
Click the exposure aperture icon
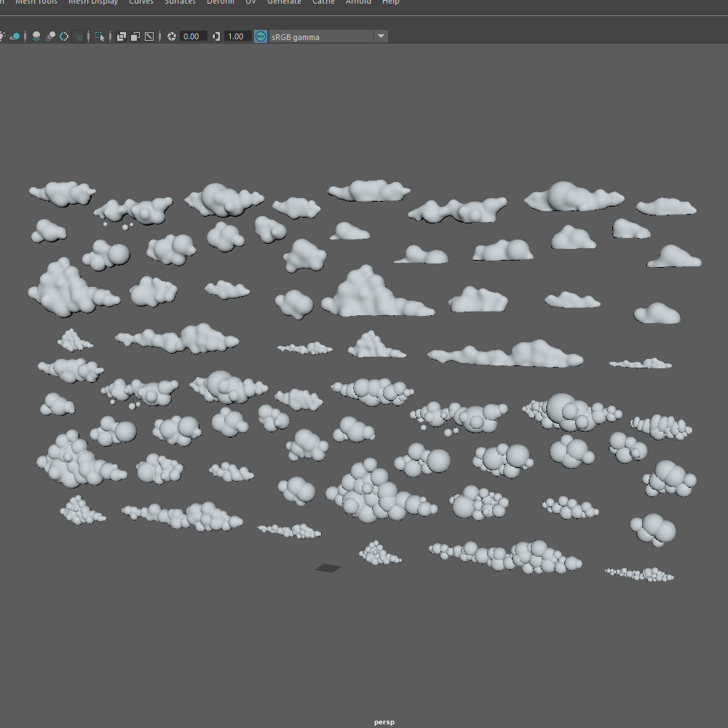171,36
